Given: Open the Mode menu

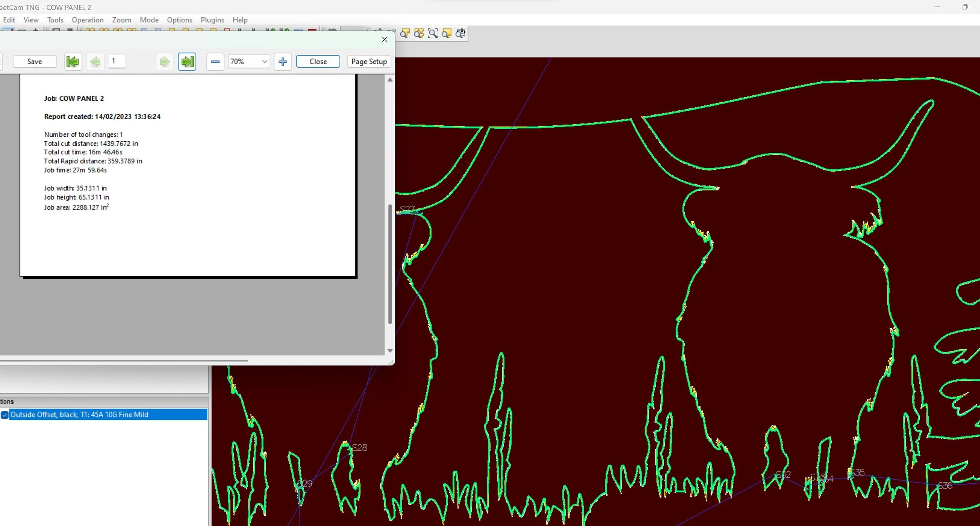Looking at the screenshot, I should pos(149,20).
